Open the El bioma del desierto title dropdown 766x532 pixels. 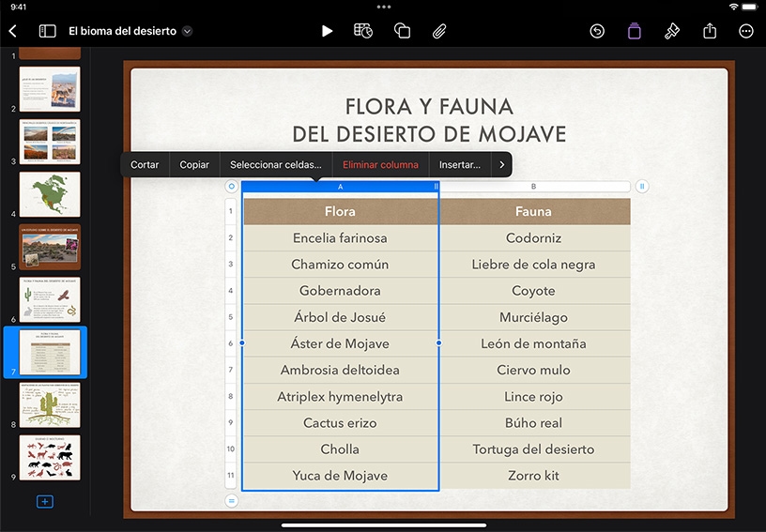pos(187,31)
